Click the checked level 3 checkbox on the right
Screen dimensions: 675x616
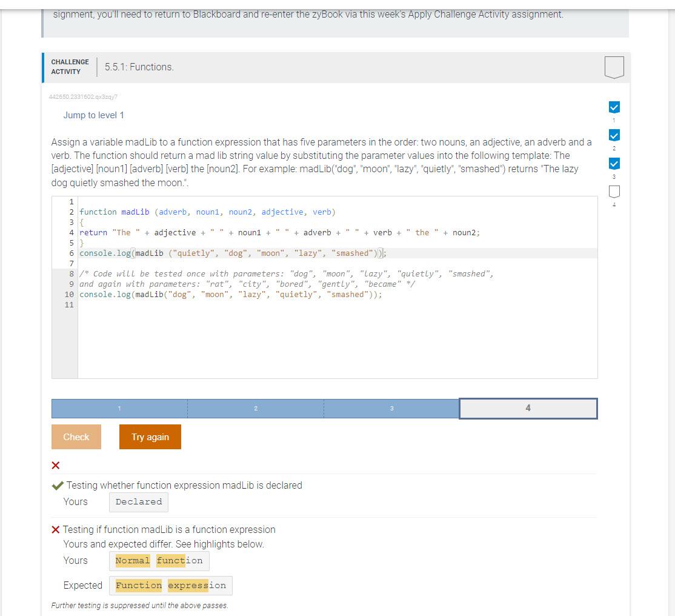tap(614, 163)
